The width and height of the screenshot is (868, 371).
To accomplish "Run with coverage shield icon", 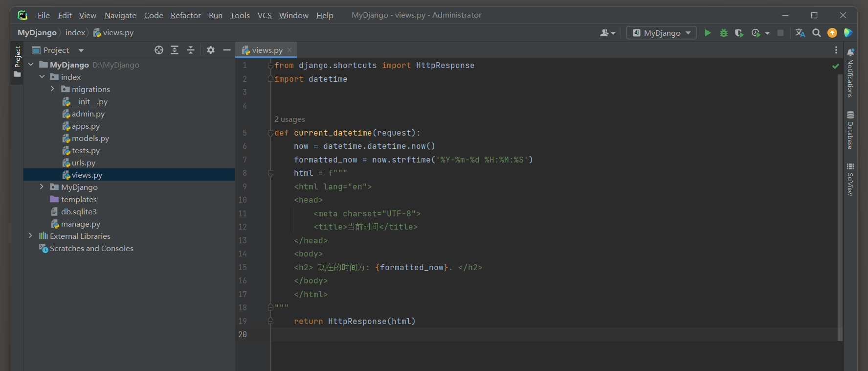I will (x=739, y=33).
